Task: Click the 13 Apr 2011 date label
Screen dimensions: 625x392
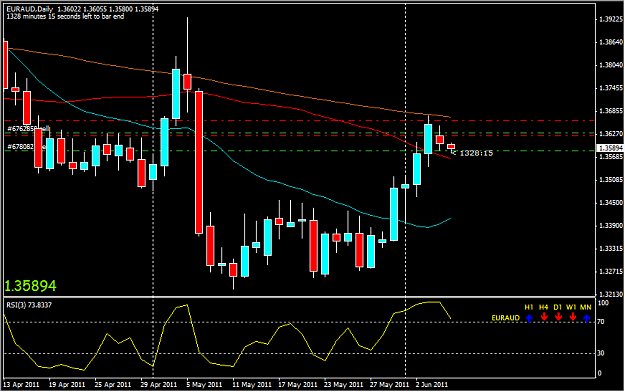Action: pyautogui.click(x=21, y=385)
